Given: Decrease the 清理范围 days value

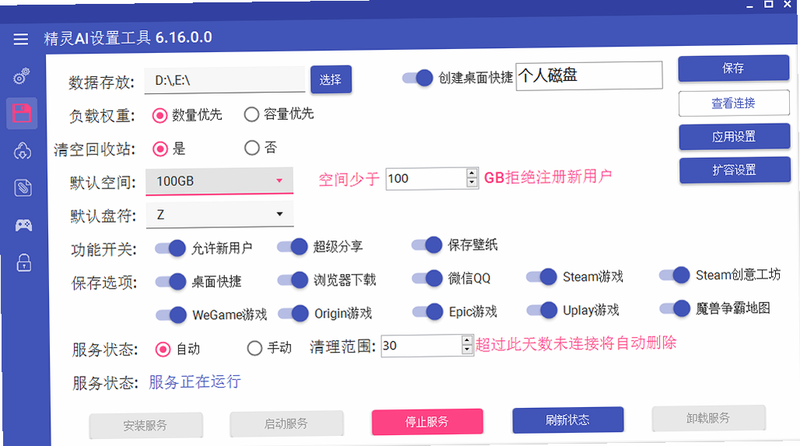Looking at the screenshot, I should tap(467, 350).
